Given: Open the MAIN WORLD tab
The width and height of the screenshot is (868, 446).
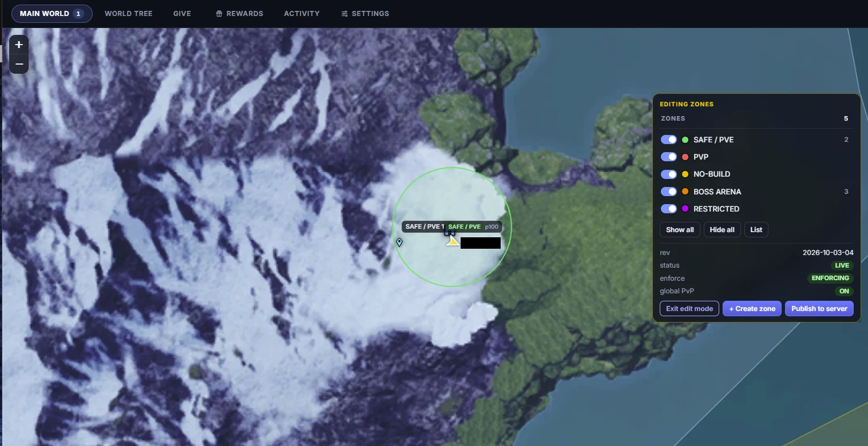Looking at the screenshot, I should [51, 13].
